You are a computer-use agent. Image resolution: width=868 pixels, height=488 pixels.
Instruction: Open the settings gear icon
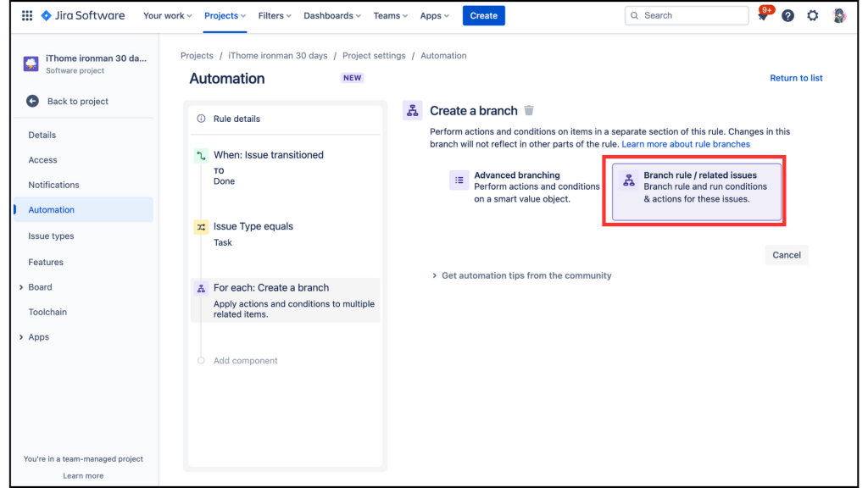coord(812,15)
